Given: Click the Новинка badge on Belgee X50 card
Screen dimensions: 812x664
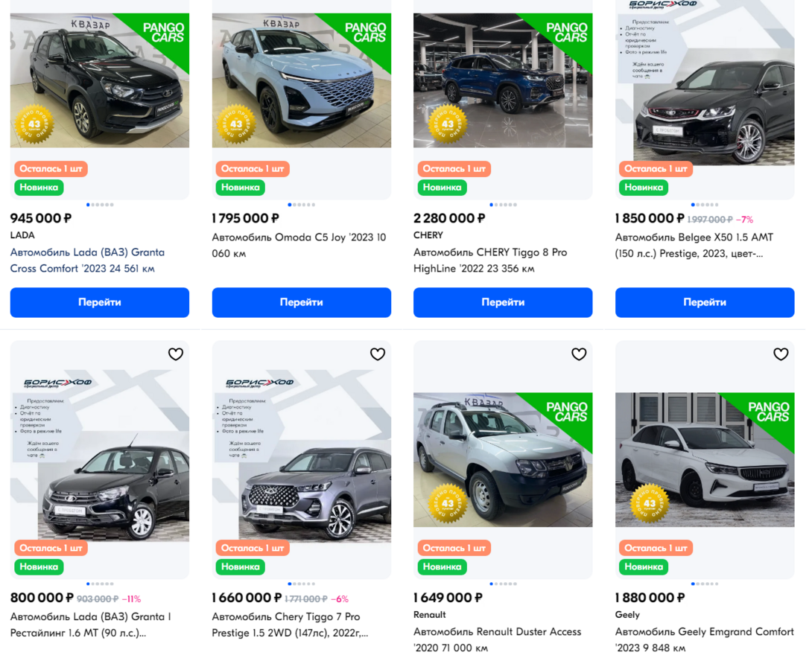Looking at the screenshot, I should tap(644, 188).
